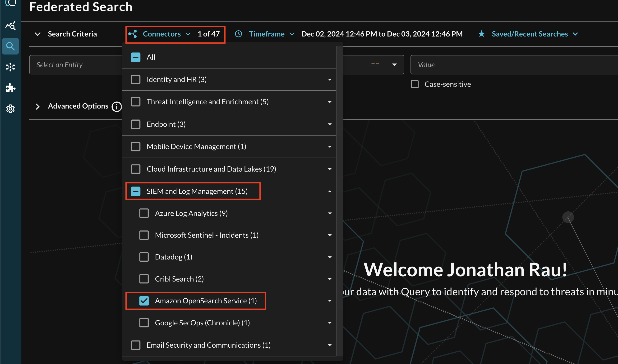Toggle SIEM and Log Management checkbox

coord(136,191)
